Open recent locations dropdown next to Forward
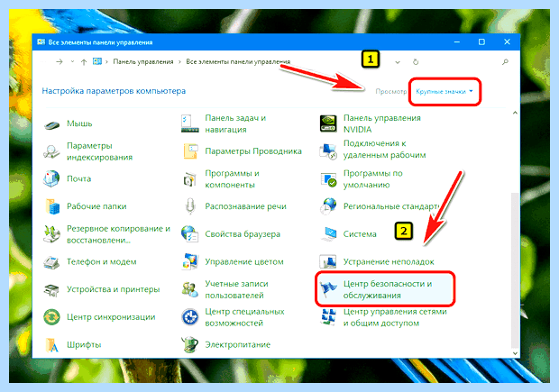The width and height of the screenshot is (559, 392). [72, 62]
